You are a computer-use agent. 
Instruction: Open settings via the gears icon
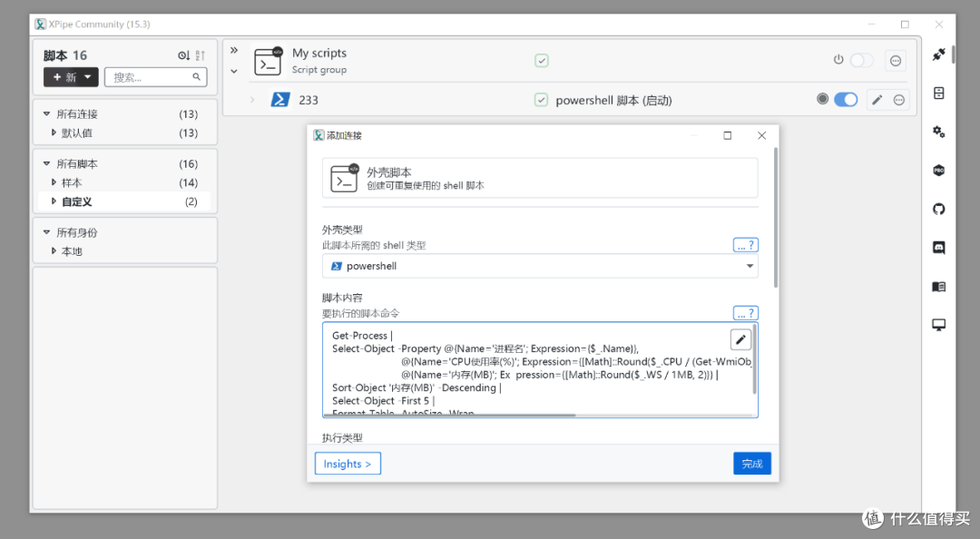pos(939,132)
